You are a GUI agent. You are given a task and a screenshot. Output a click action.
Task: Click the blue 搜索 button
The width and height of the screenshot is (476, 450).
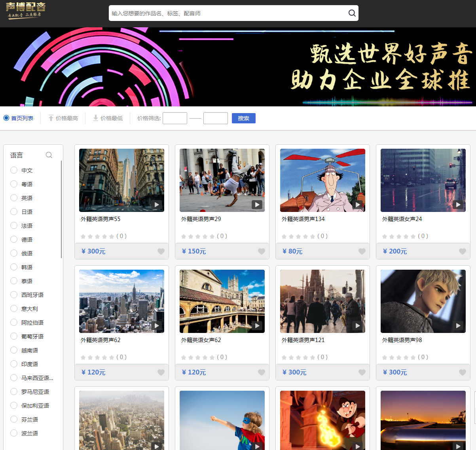[x=243, y=118]
